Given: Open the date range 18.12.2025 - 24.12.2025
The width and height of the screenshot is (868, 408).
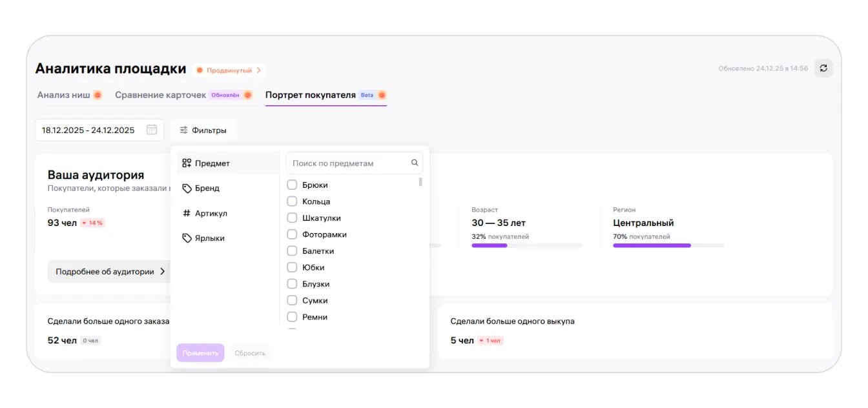Looking at the screenshot, I should (88, 130).
